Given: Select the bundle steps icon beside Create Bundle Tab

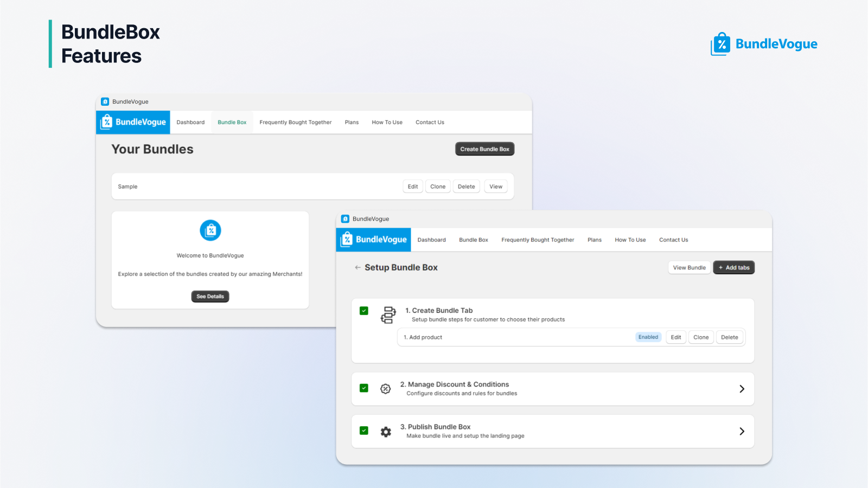Looking at the screenshot, I should (x=388, y=314).
